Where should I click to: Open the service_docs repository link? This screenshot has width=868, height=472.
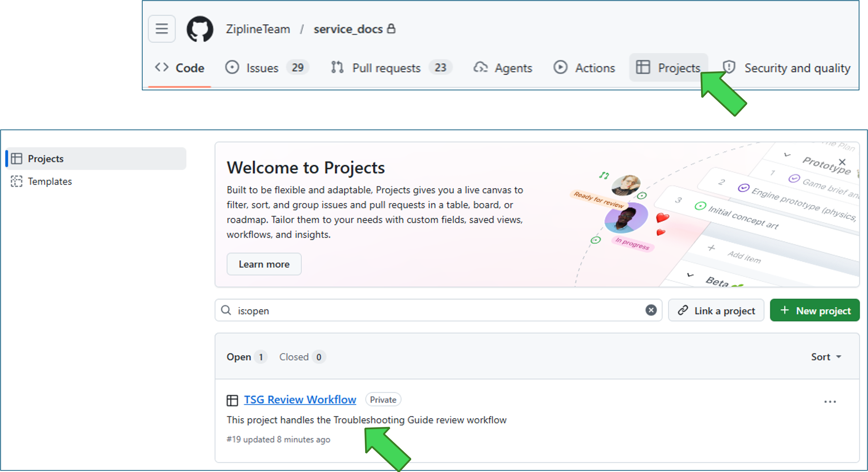348,29
